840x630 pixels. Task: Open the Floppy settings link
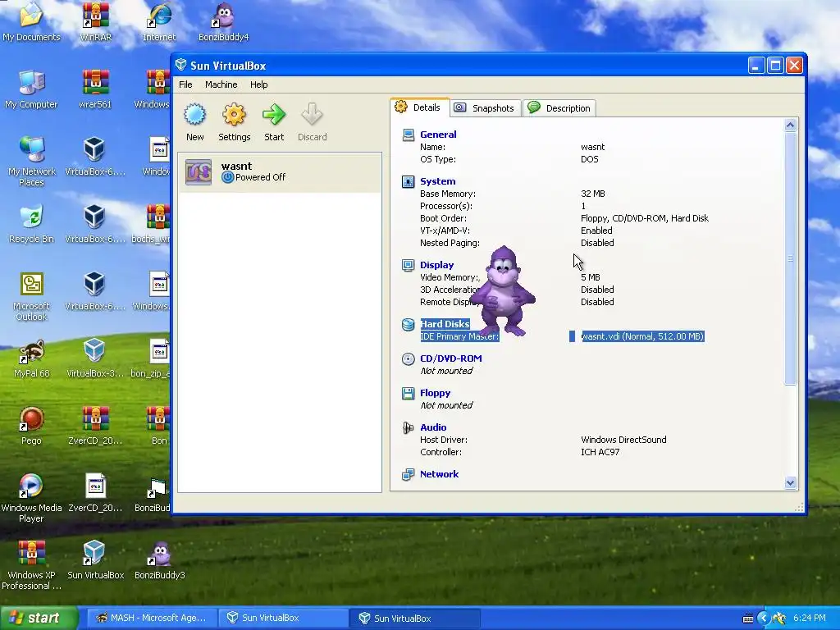pos(435,393)
